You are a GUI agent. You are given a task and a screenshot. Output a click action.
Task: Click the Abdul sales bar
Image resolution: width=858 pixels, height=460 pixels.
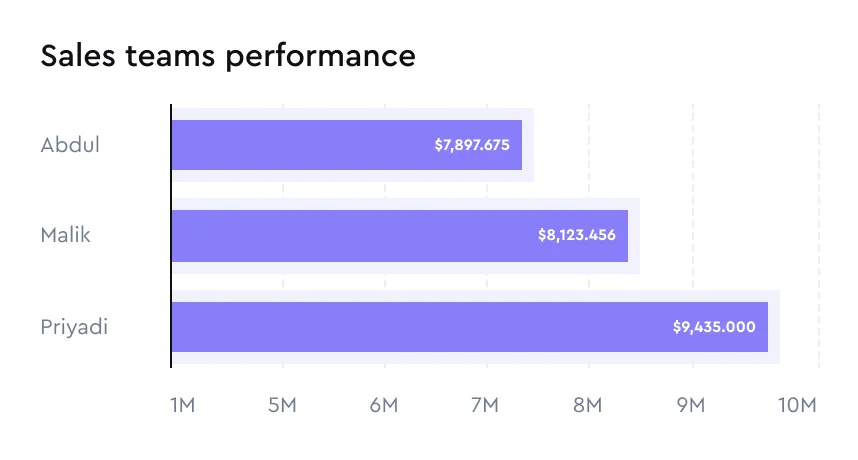(x=300, y=145)
